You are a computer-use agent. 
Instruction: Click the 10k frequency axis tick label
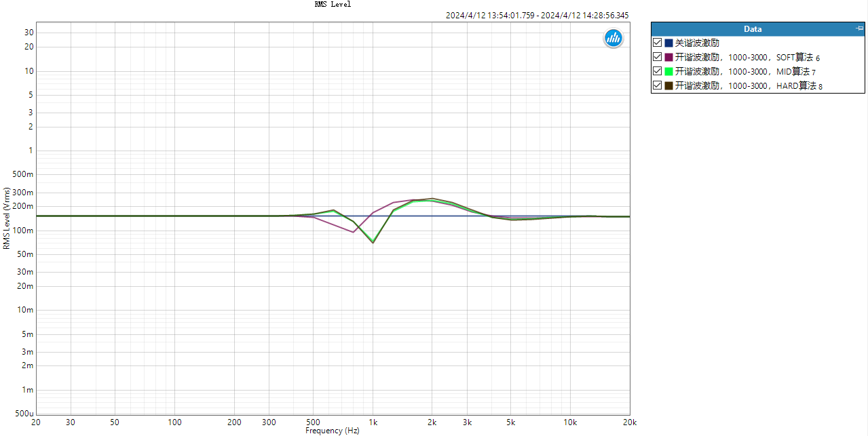click(x=571, y=422)
